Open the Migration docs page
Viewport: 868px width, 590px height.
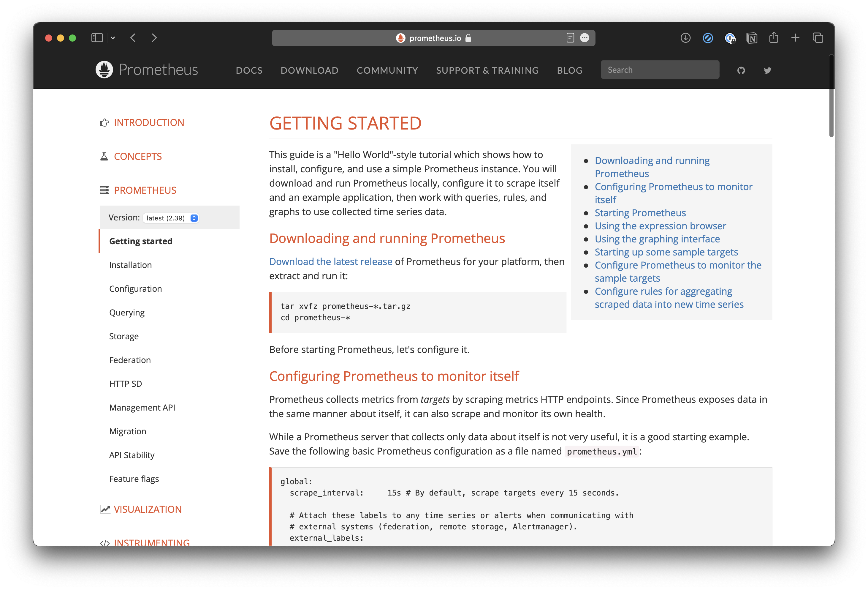coord(127,431)
